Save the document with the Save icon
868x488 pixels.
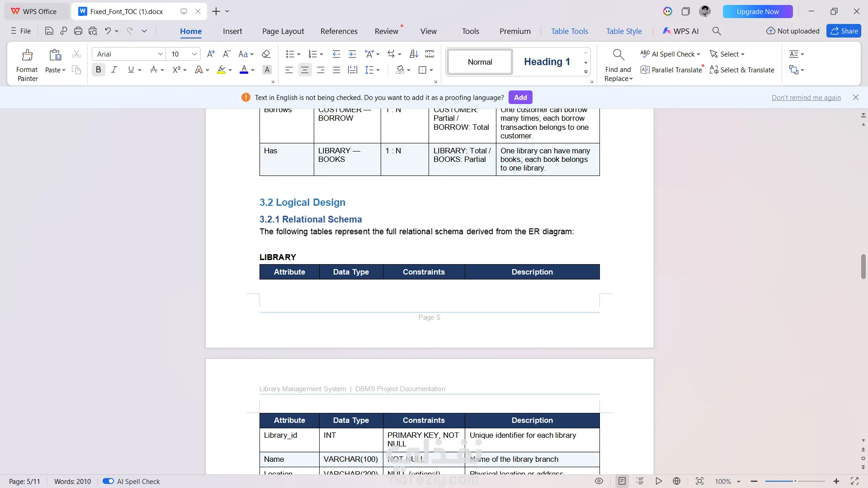[49, 31]
